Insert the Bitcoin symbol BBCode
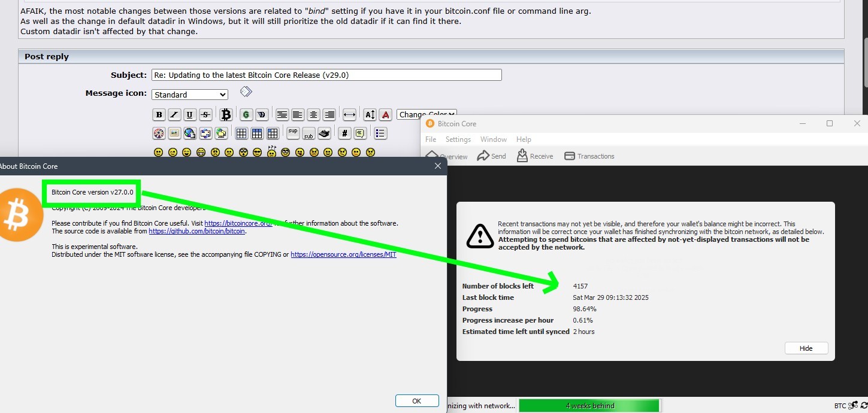868x413 pixels. 226,115
